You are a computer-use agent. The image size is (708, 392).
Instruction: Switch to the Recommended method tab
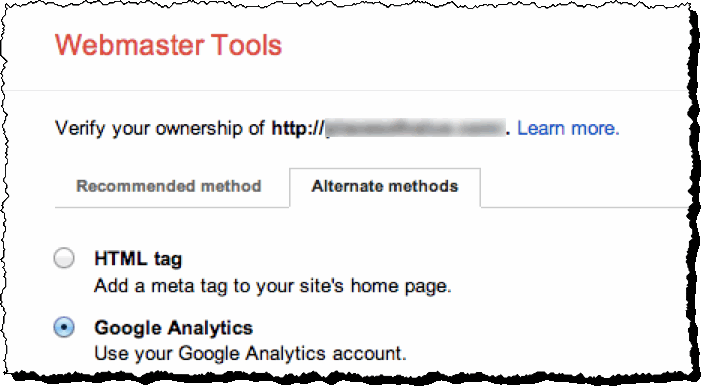pos(168,186)
